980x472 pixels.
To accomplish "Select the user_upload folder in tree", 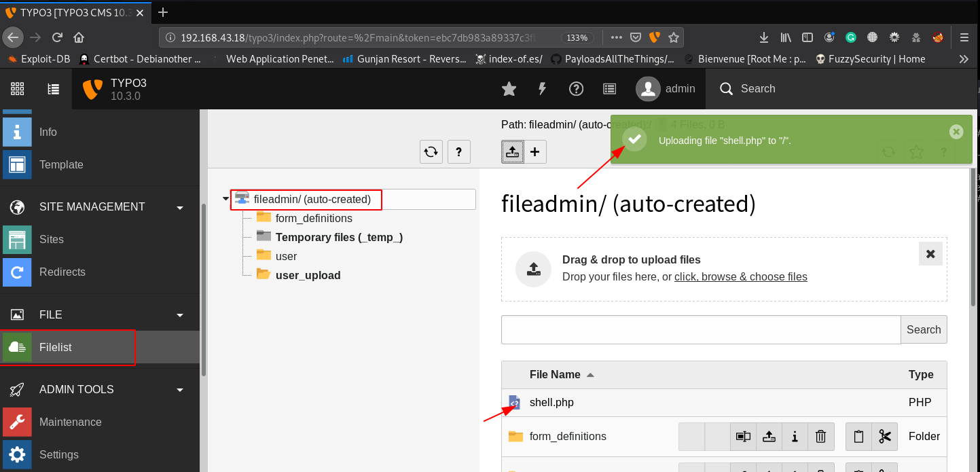I will click(x=308, y=276).
